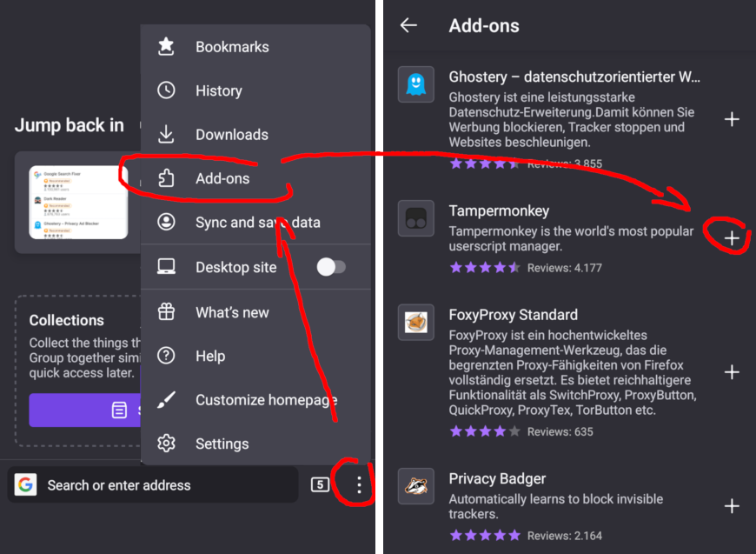
Task: Toggle the Desktop site switch
Action: (331, 267)
